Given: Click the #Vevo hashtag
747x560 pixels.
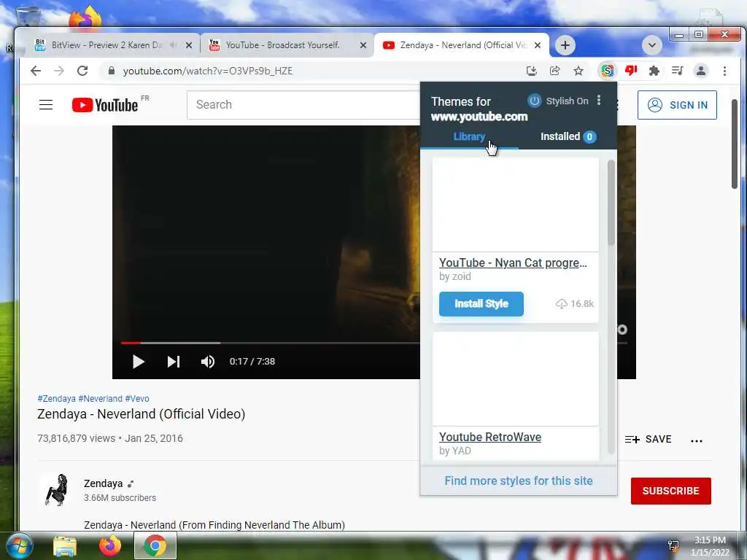Looking at the screenshot, I should tap(136, 399).
